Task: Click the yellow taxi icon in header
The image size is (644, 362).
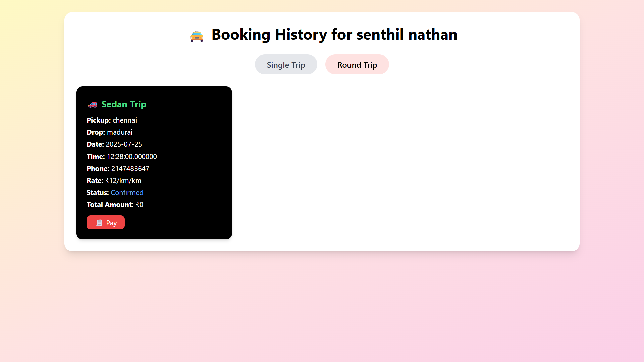Action: (197, 36)
